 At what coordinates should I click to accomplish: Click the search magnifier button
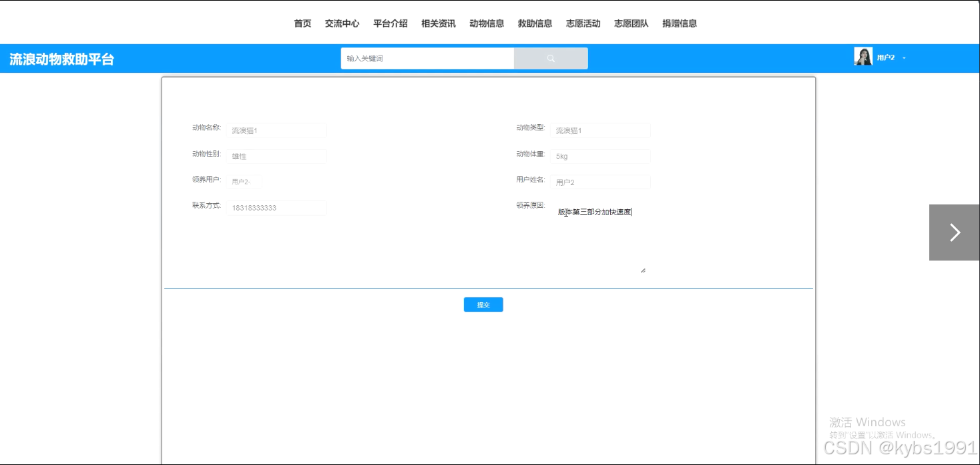click(x=551, y=58)
